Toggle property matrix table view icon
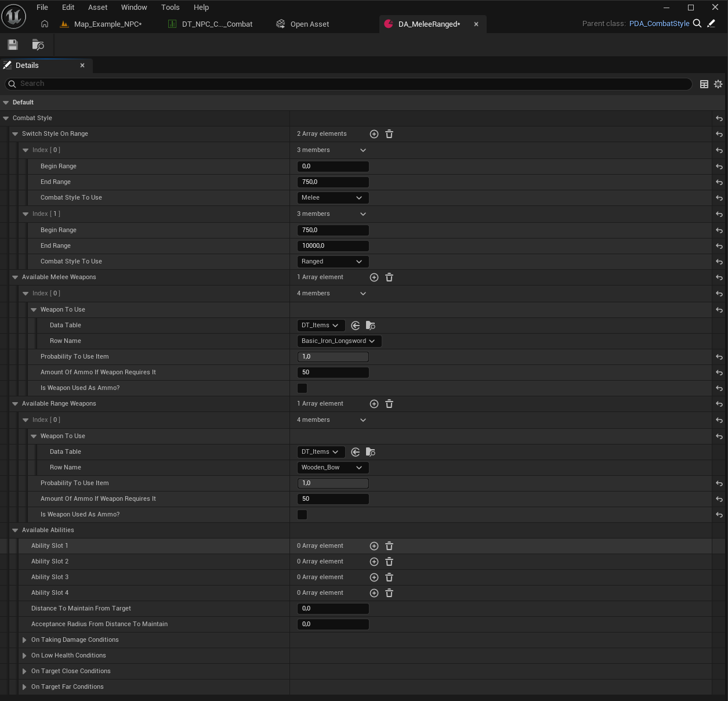 704,84
